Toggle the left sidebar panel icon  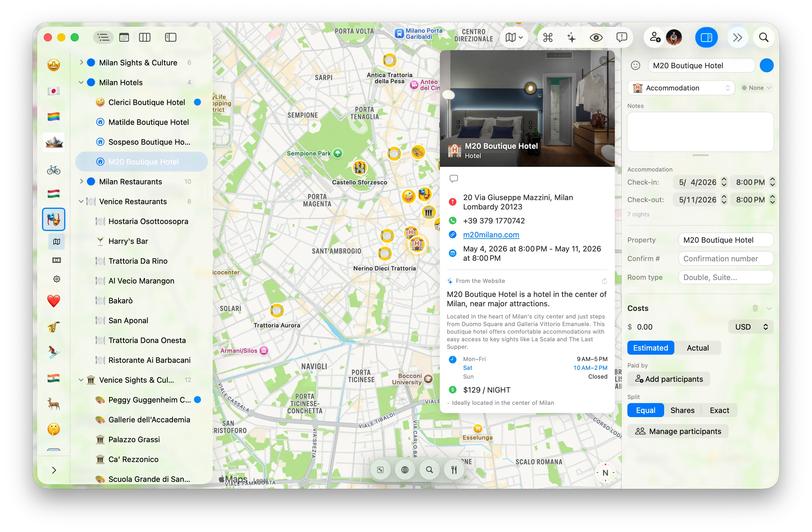(170, 37)
